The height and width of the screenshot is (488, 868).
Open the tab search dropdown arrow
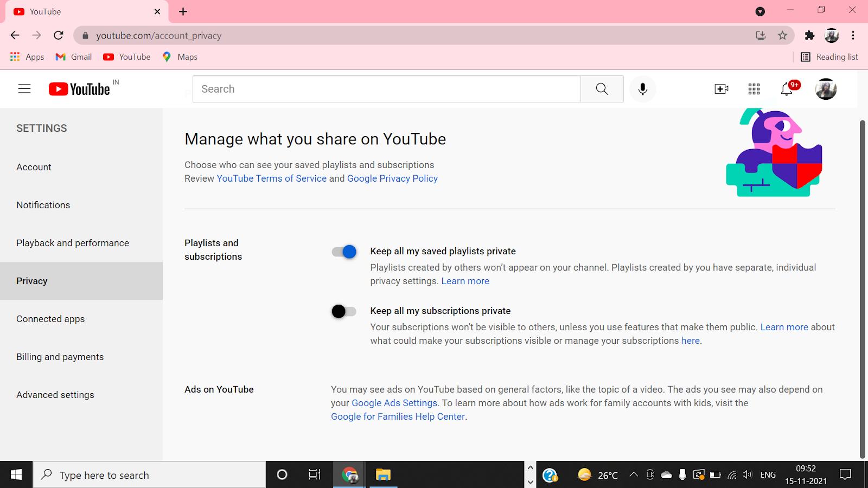click(760, 11)
